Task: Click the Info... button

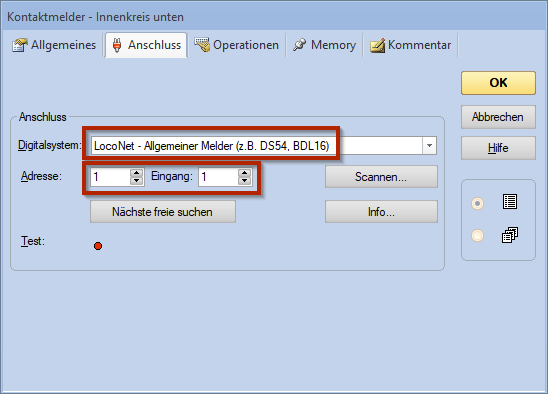Action: click(381, 212)
